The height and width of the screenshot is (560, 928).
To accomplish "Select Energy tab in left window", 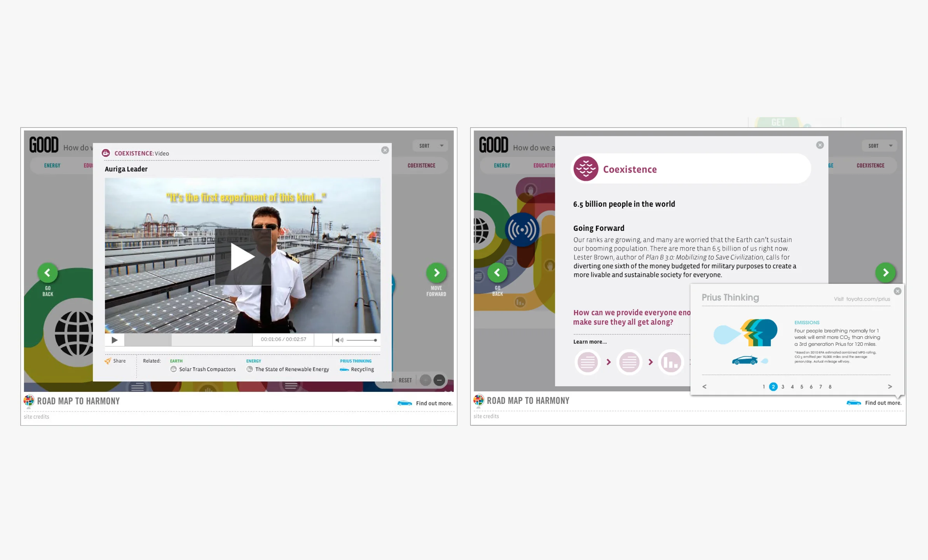I will click(x=52, y=165).
